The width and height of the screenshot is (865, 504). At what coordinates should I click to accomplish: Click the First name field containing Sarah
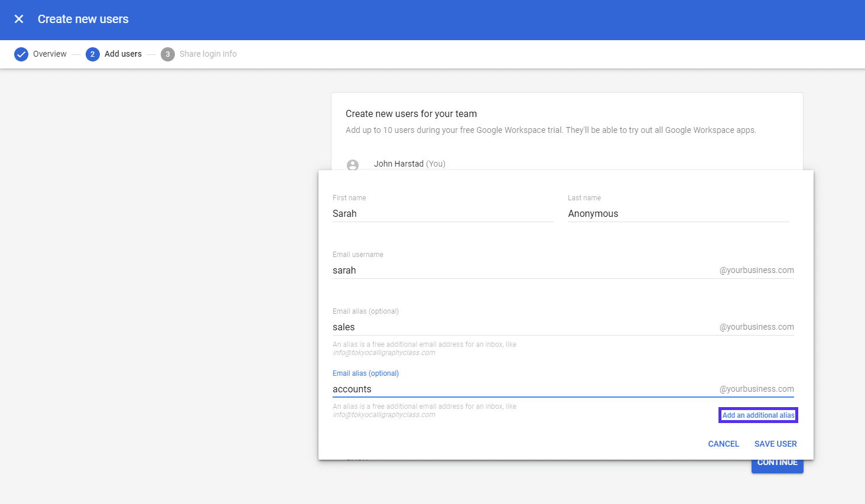point(442,213)
